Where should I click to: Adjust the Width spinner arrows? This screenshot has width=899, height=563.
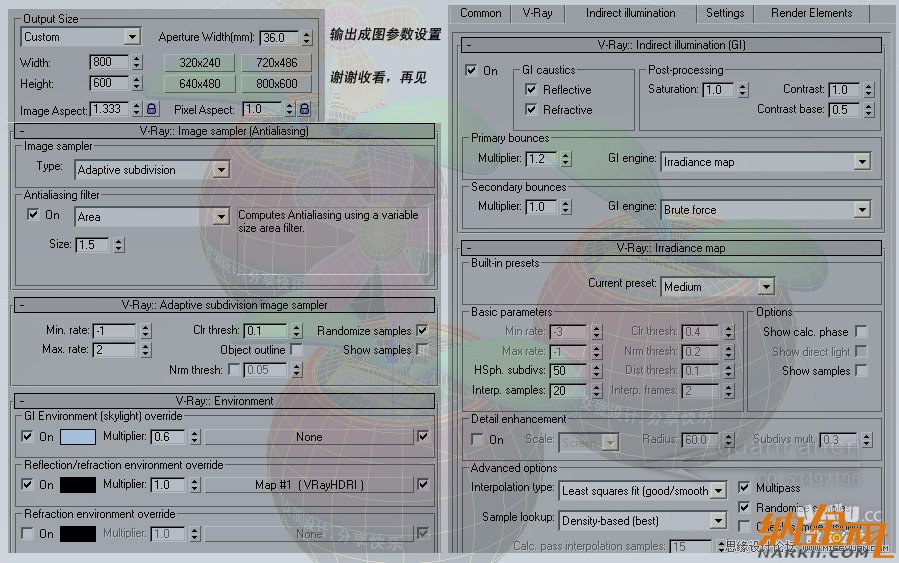[x=136, y=62]
